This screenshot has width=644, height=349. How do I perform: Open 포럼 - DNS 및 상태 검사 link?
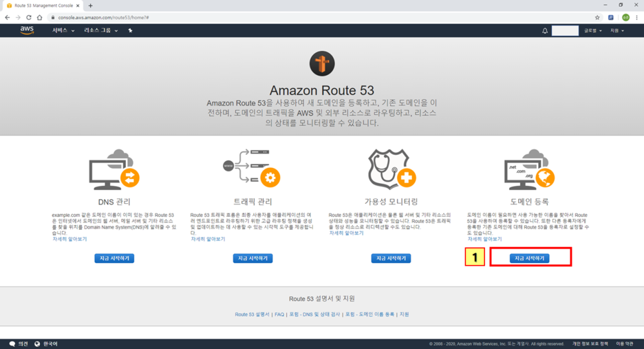pos(314,315)
